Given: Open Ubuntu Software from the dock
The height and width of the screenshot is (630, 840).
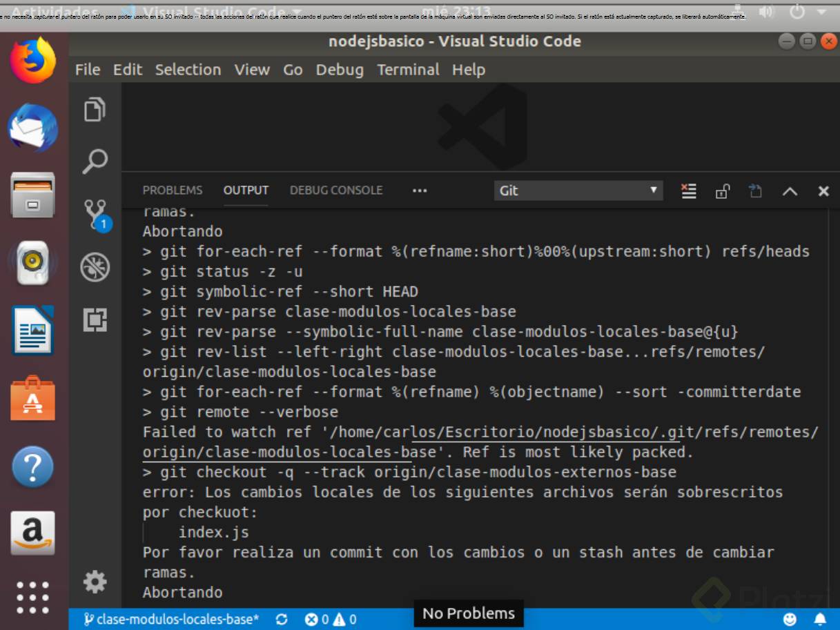Looking at the screenshot, I should pyautogui.click(x=32, y=398).
